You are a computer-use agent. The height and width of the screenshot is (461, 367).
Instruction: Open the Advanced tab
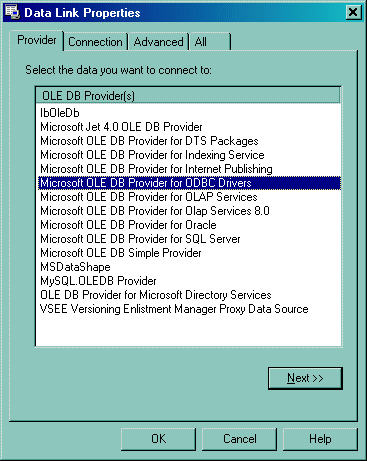(158, 42)
